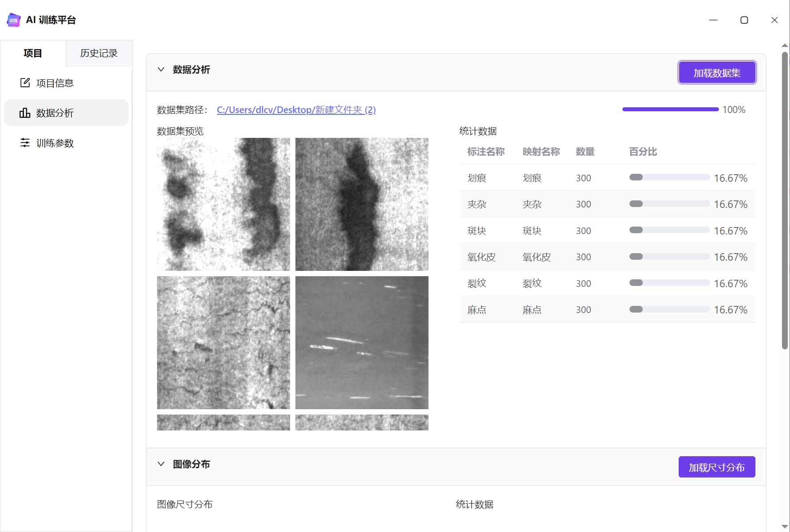Click the AI 训练平台 app logo icon
Screen dimensions: 790x532
pos(13,20)
